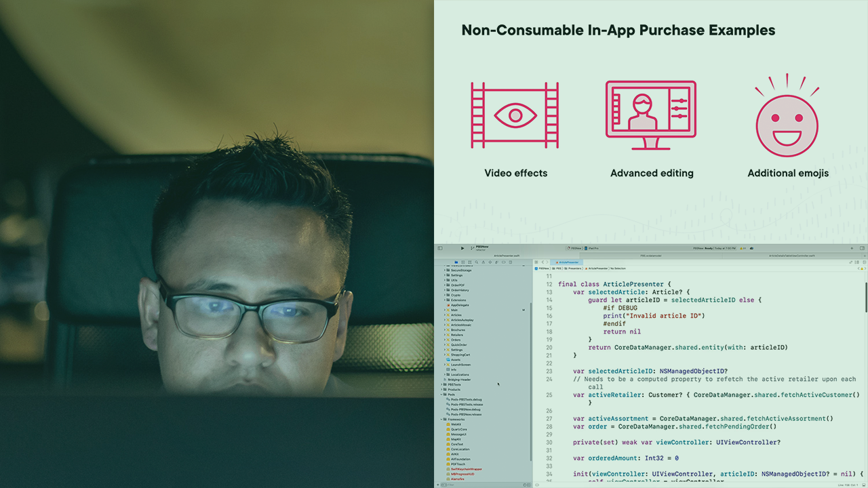This screenshot has height=488, width=868.
Task: Toggle the inspector panel at toolbar right
Action: pos(862,248)
